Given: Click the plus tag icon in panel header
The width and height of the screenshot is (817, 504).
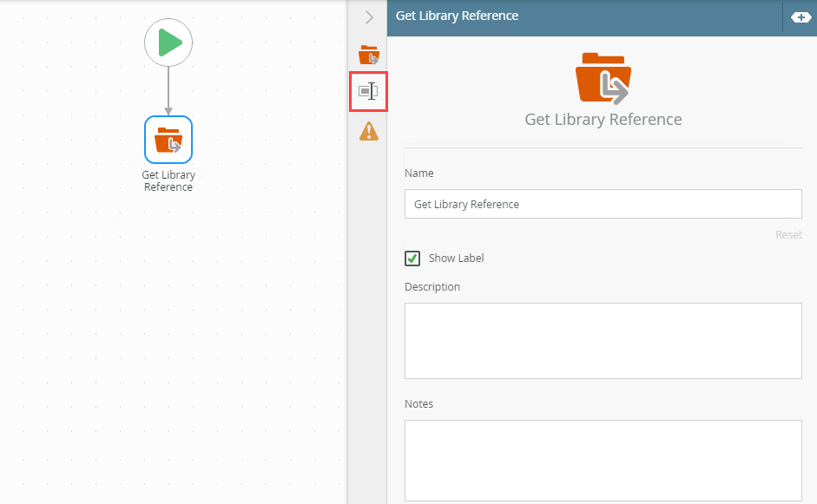Looking at the screenshot, I should [798, 16].
